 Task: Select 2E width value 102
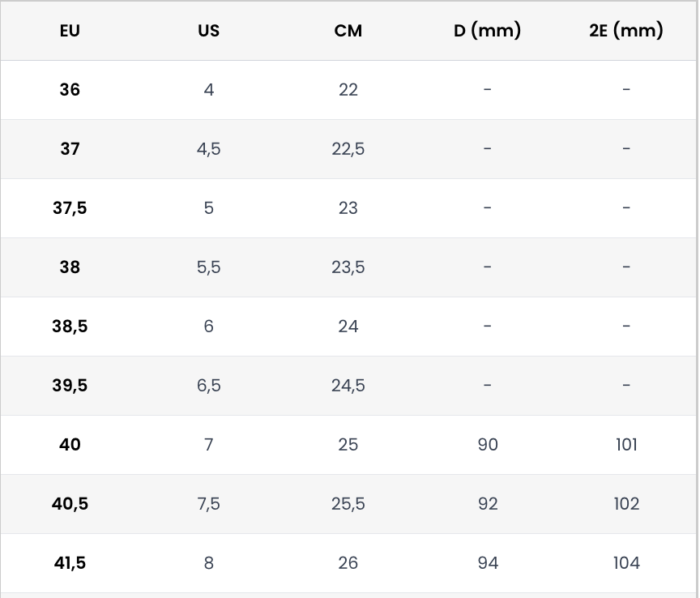coord(626,504)
